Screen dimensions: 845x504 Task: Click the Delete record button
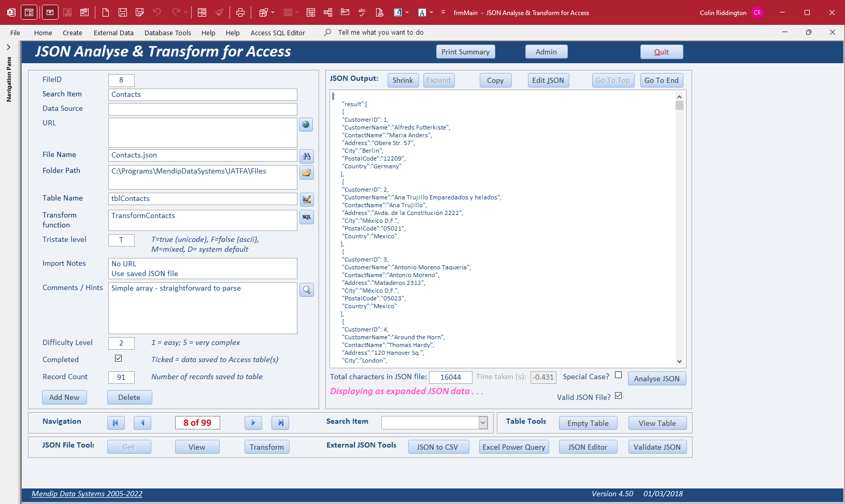click(x=130, y=397)
